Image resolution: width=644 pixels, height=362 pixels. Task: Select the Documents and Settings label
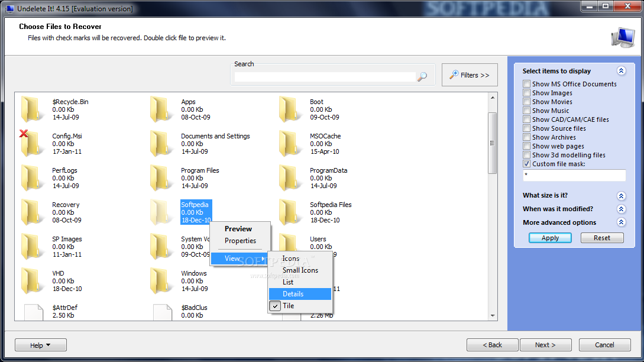(x=215, y=136)
